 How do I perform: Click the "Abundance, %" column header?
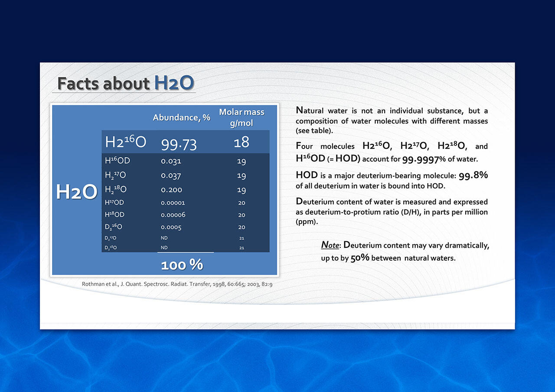point(181,117)
